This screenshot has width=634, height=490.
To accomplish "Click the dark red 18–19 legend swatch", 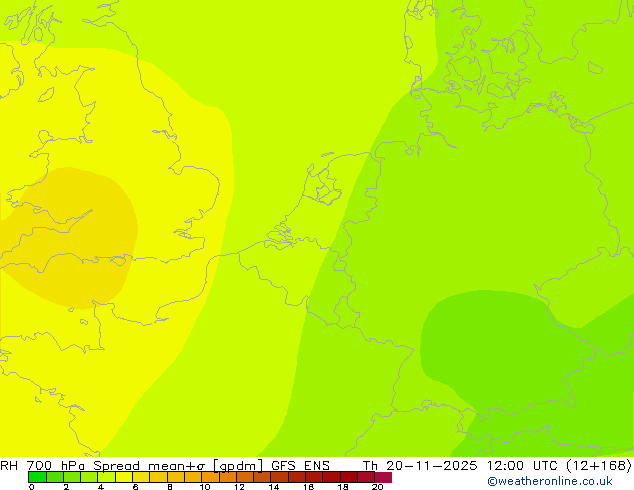I will (x=349, y=477).
